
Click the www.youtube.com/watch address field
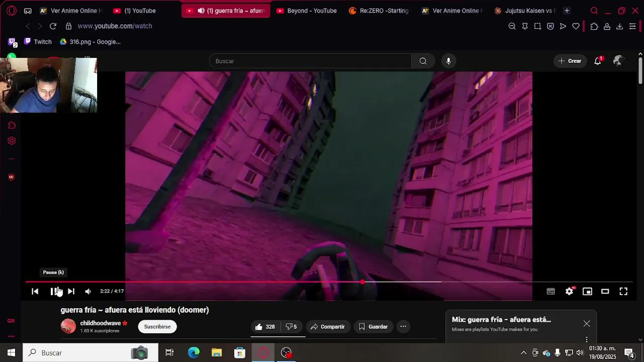(115, 26)
